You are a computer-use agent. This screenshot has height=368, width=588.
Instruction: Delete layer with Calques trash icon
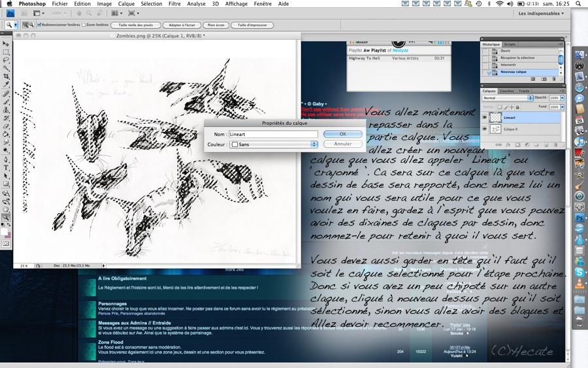tap(555, 145)
